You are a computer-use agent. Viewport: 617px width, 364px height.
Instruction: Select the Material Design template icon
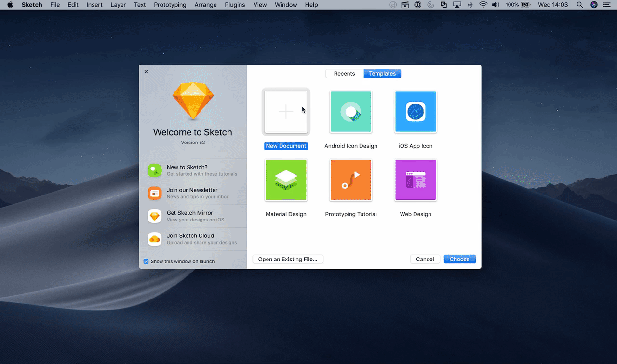286,180
